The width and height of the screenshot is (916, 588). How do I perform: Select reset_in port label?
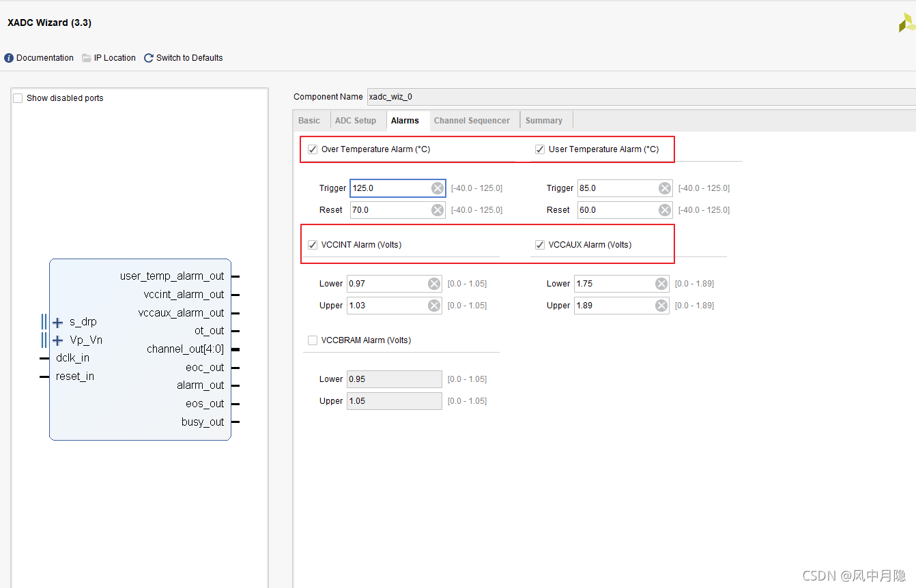[75, 377]
